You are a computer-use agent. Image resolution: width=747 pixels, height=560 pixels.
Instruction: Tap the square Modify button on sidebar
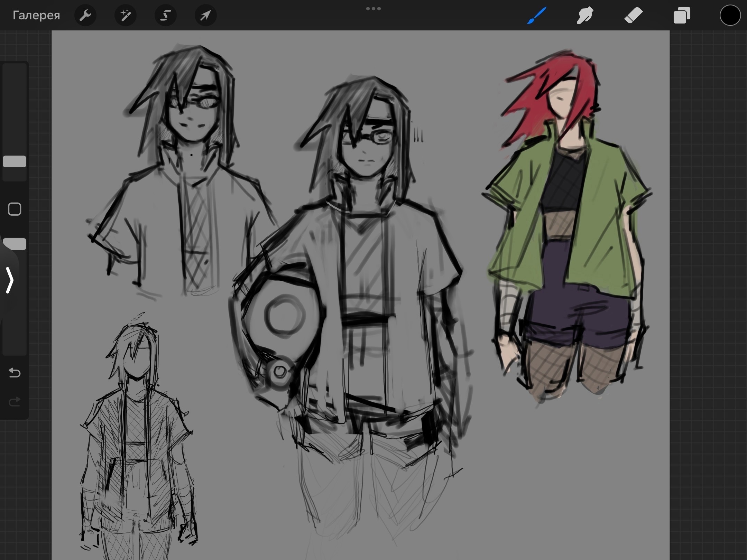click(15, 209)
